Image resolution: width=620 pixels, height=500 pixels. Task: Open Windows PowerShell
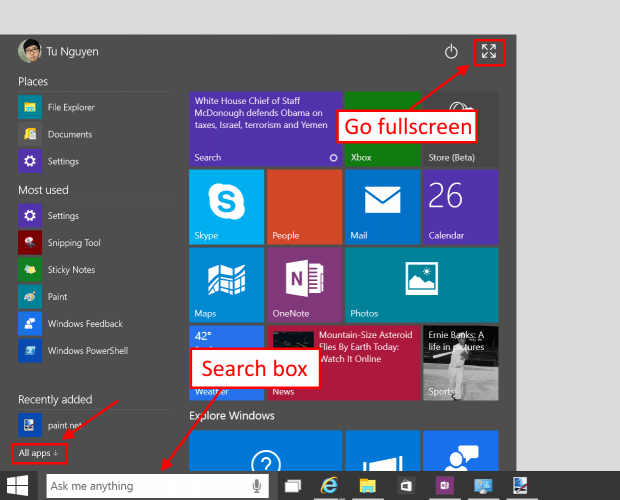[x=94, y=351]
